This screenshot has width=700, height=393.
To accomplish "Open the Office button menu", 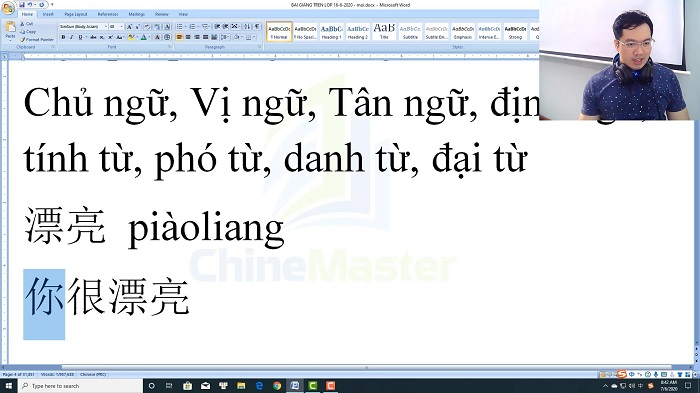I will [8, 8].
